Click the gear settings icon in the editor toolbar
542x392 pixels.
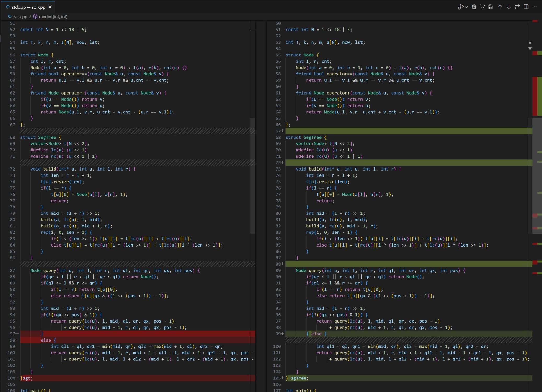tap(474, 7)
